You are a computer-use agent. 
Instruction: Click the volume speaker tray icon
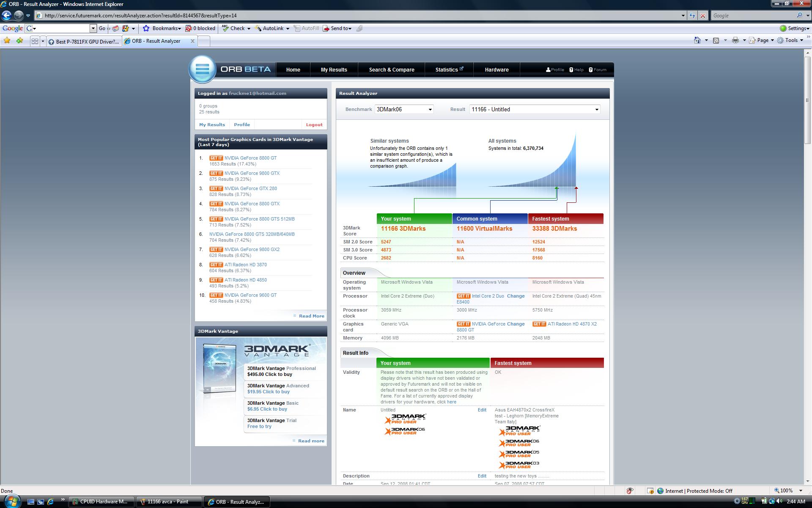779,501
